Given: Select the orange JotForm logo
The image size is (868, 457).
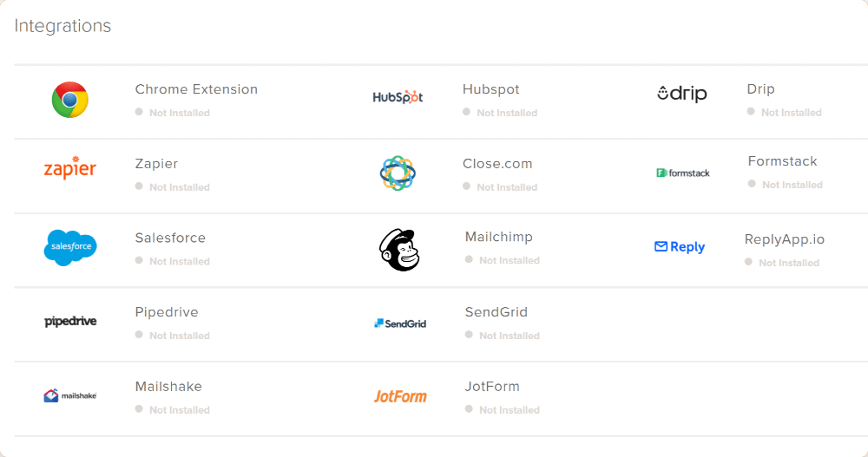Looking at the screenshot, I should [400, 396].
